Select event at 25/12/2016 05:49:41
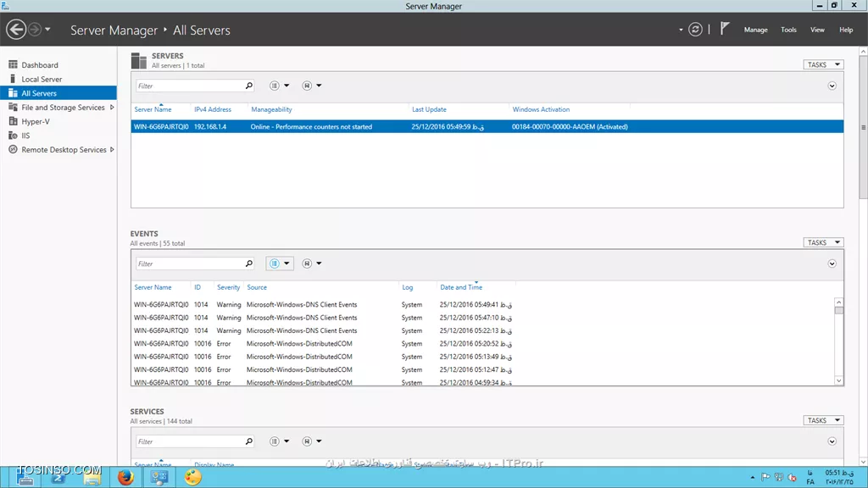The image size is (868, 488). (x=482, y=305)
